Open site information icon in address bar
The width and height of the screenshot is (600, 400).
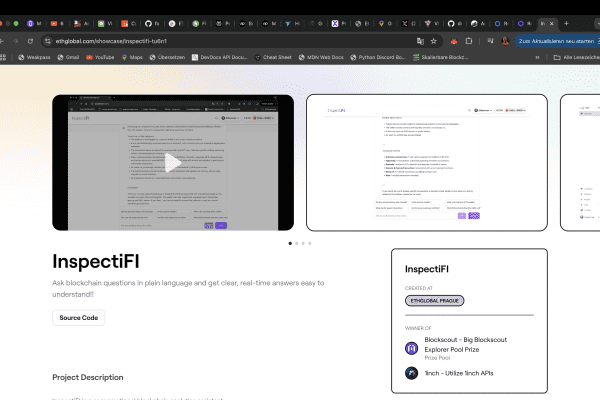coord(47,41)
